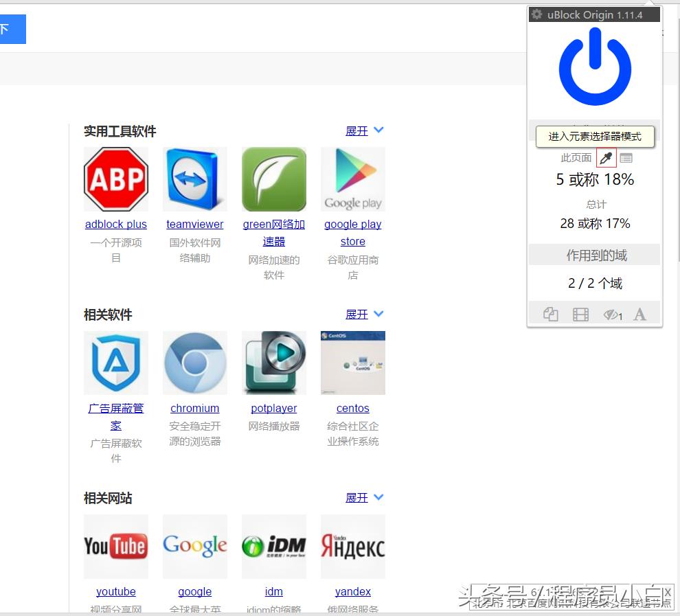Click the 网络播放器 description text

coord(273,426)
